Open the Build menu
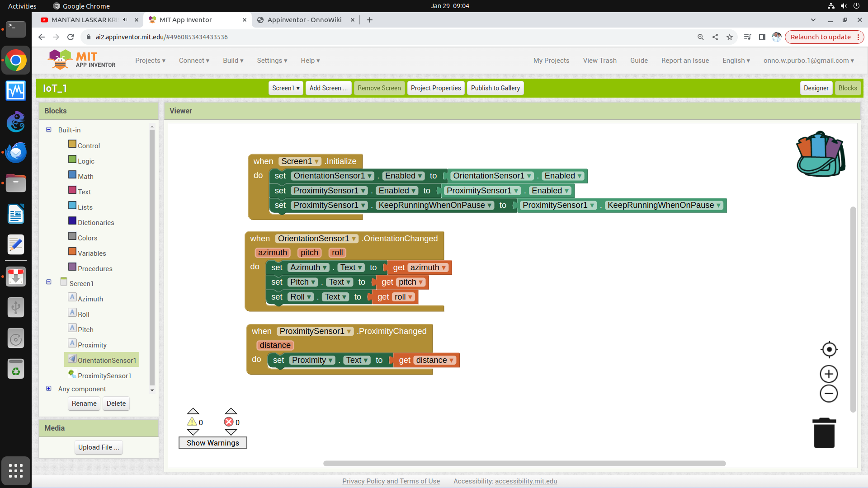 pos(233,61)
